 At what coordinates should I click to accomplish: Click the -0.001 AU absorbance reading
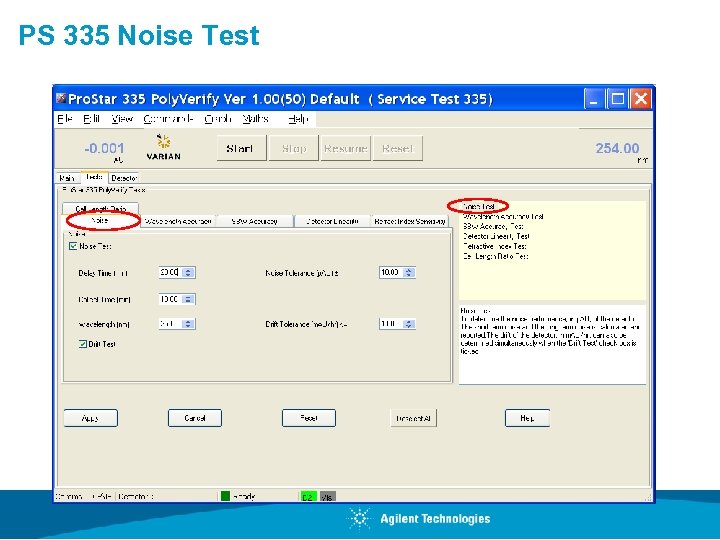click(104, 149)
